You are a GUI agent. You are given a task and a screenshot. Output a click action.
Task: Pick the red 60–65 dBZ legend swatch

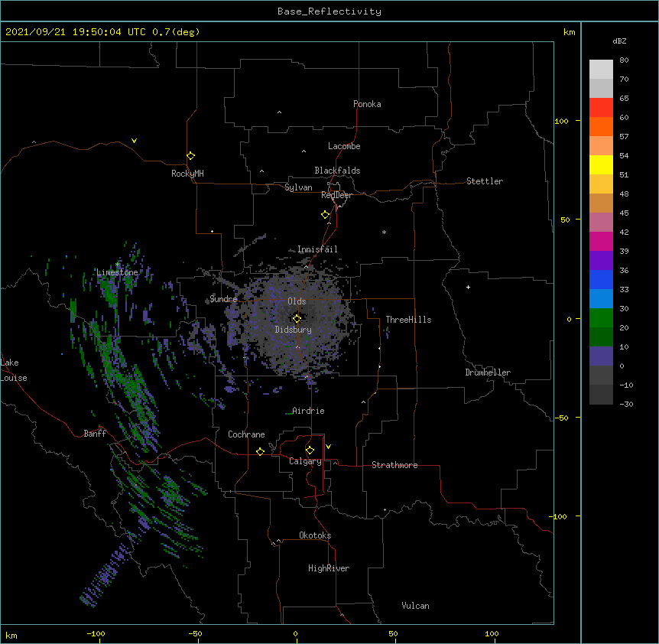601,108
